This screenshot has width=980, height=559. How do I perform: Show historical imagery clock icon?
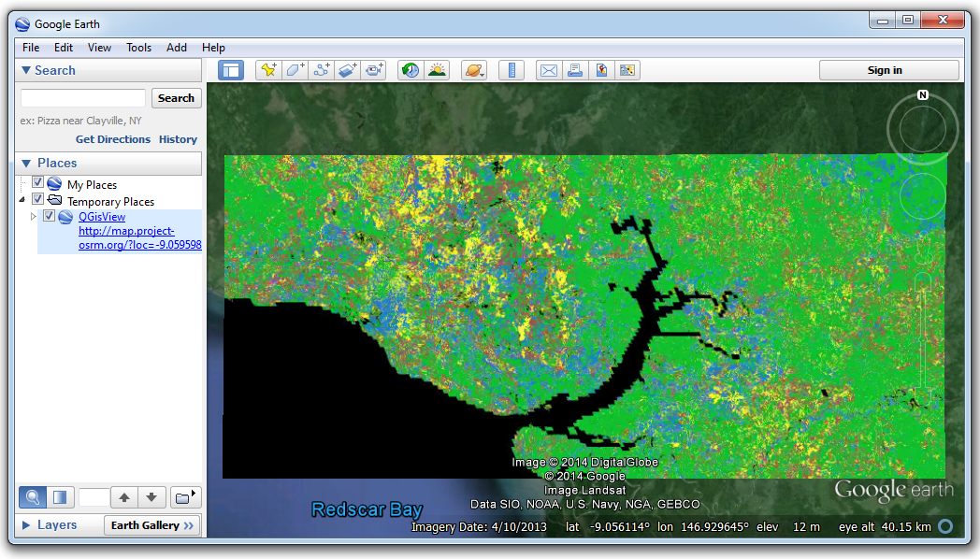[410, 70]
